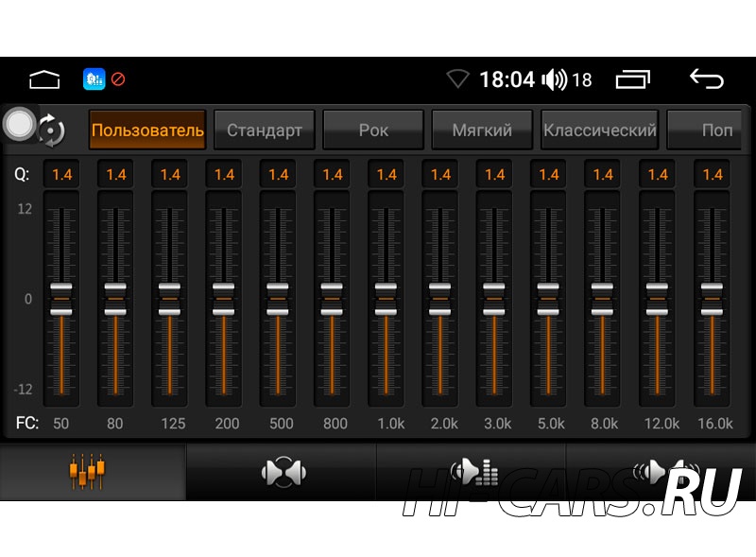The image size is (756, 557).
Task: Open Q value box above 80 Hz
Action: click(x=115, y=174)
